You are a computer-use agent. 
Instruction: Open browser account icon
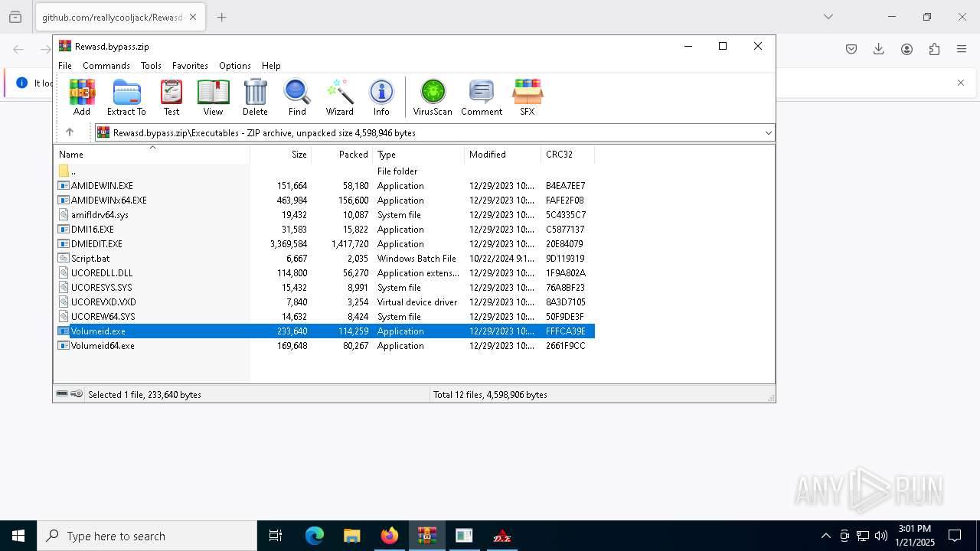tap(906, 49)
